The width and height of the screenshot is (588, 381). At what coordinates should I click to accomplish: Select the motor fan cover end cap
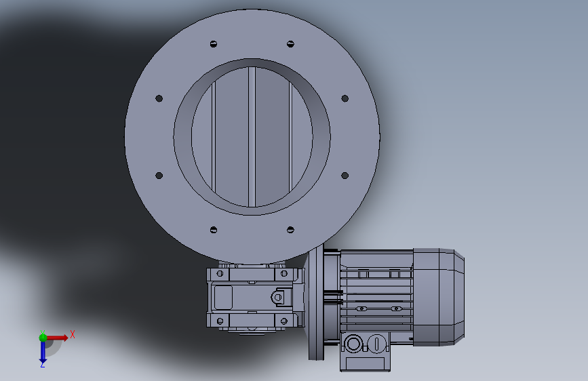click(x=439, y=297)
